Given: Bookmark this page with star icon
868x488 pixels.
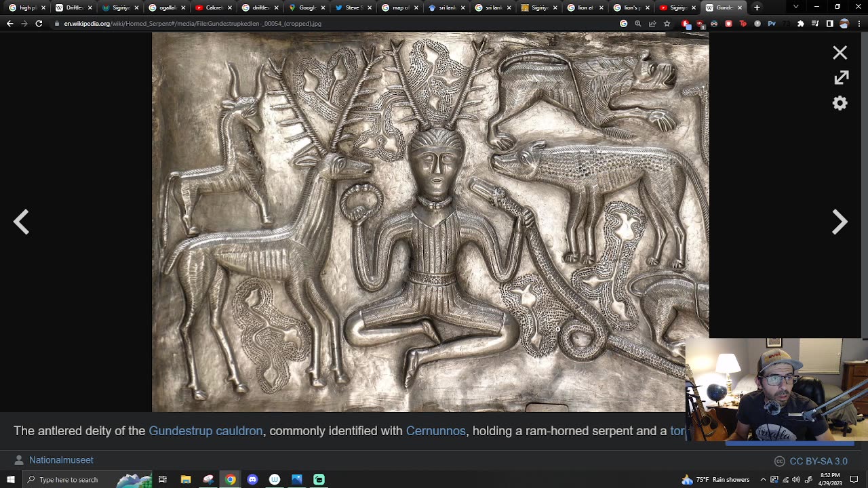Looking at the screenshot, I should click(x=667, y=24).
